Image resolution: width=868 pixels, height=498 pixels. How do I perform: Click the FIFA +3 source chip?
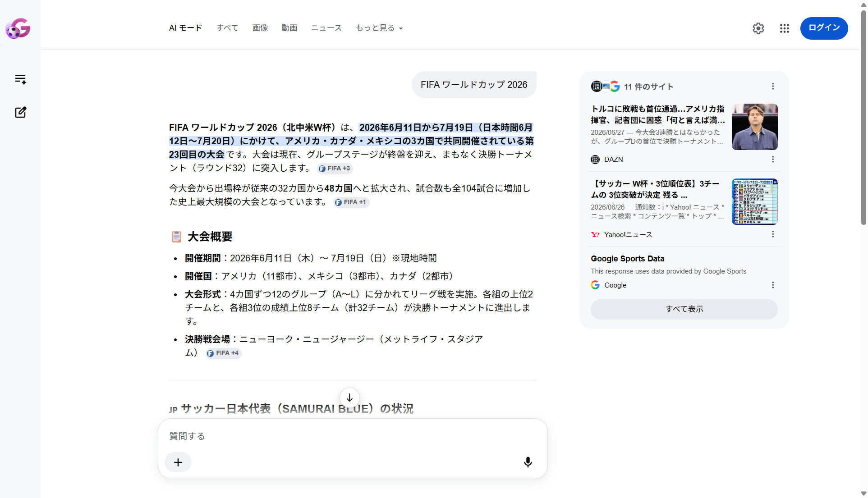pos(335,168)
